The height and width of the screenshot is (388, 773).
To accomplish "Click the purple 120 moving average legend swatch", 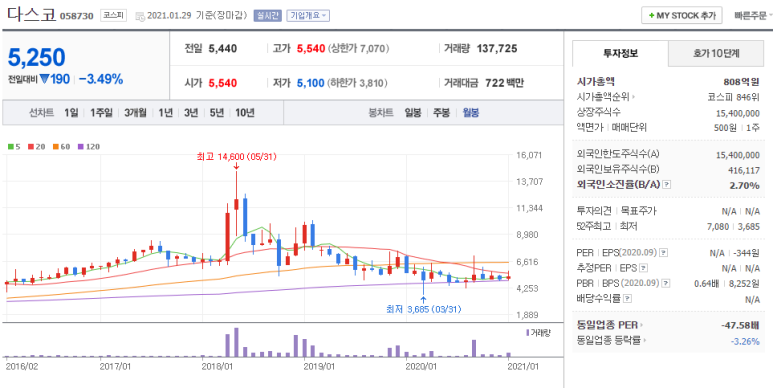I will tap(81, 147).
